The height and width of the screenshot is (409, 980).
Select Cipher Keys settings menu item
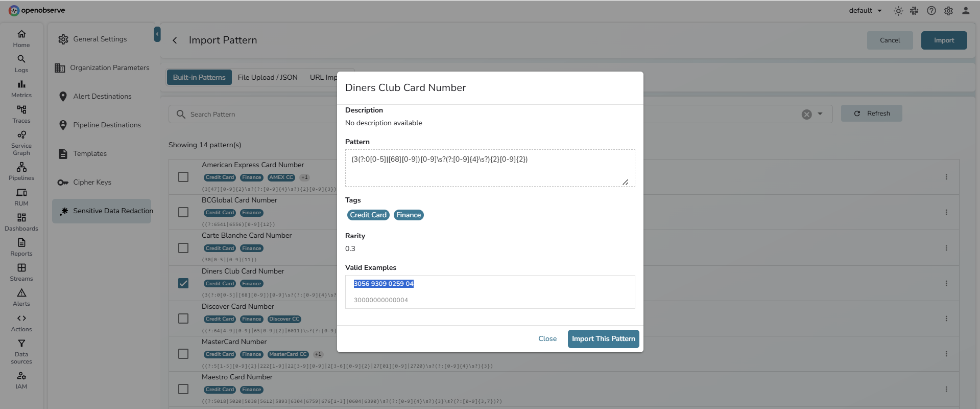(x=92, y=182)
